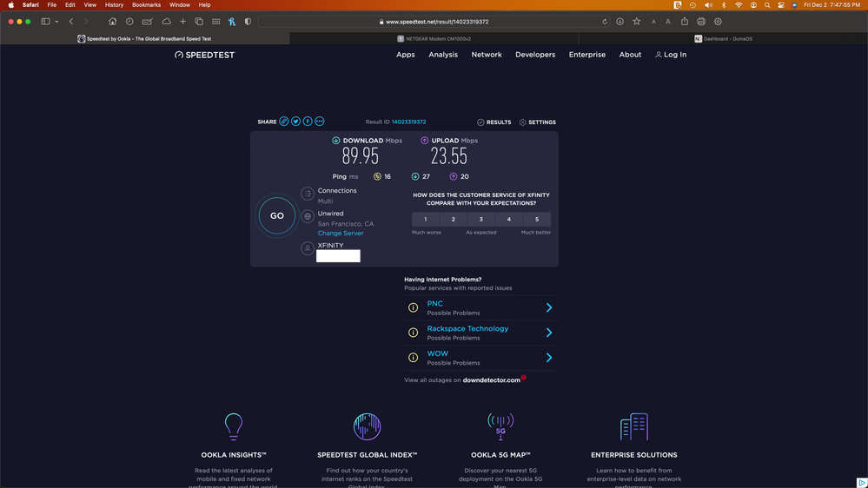Expand the WOW possible problems chevron

tap(548, 358)
